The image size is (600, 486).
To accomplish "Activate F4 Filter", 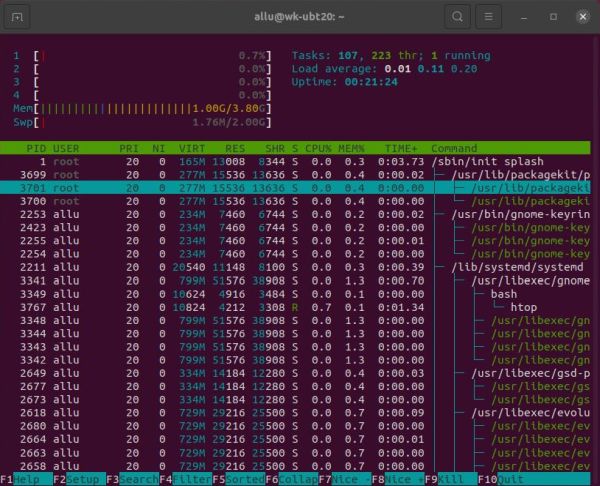I will (186, 479).
